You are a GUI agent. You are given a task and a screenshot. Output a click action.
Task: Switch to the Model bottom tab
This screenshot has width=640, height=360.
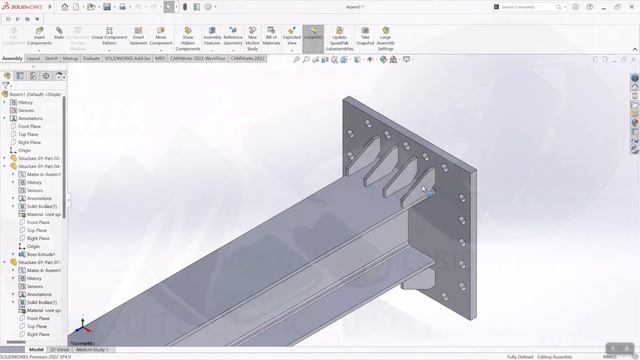[36, 349]
